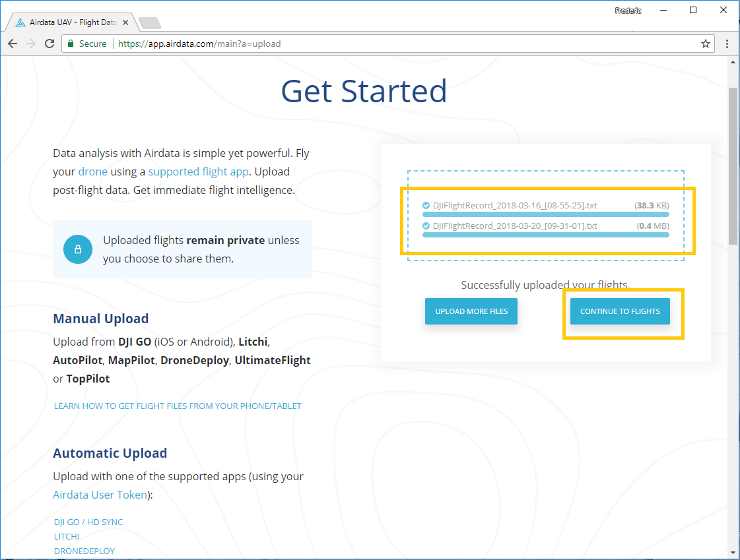740x560 pixels.
Task: Click the Manual Upload heading
Action: pos(100,319)
